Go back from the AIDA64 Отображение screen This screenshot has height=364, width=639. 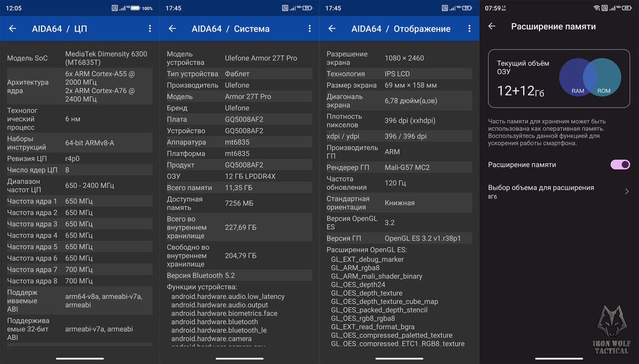point(332,29)
